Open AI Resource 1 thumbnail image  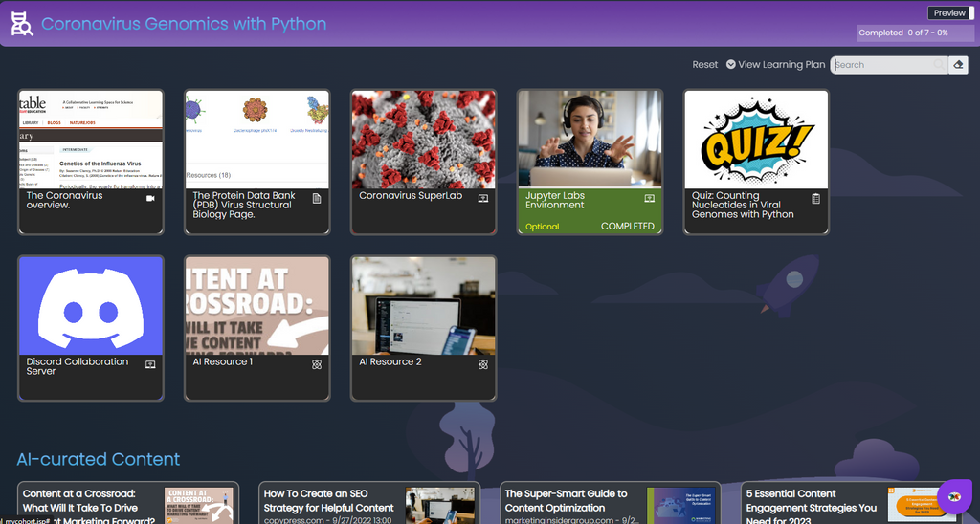pyautogui.click(x=256, y=305)
